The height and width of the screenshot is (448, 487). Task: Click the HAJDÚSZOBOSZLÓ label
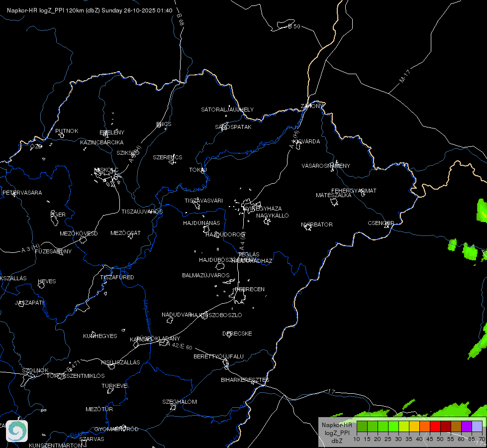pos(216,315)
